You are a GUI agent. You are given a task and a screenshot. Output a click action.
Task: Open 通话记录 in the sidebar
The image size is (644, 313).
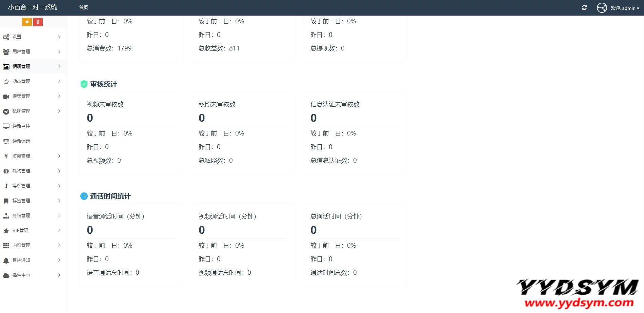(x=33, y=141)
